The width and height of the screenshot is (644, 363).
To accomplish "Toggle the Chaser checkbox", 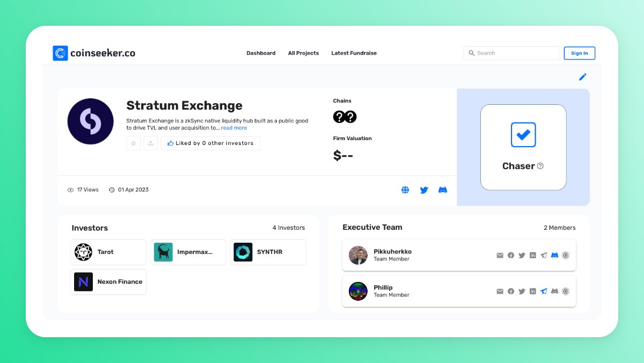I will pos(523,135).
